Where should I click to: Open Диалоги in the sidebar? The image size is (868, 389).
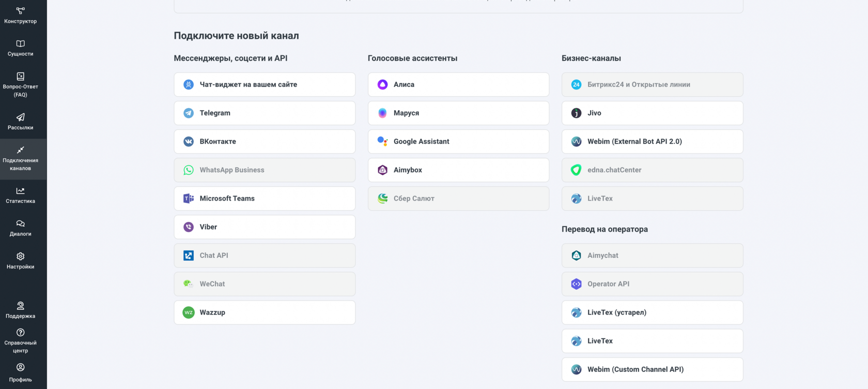pyautogui.click(x=21, y=228)
